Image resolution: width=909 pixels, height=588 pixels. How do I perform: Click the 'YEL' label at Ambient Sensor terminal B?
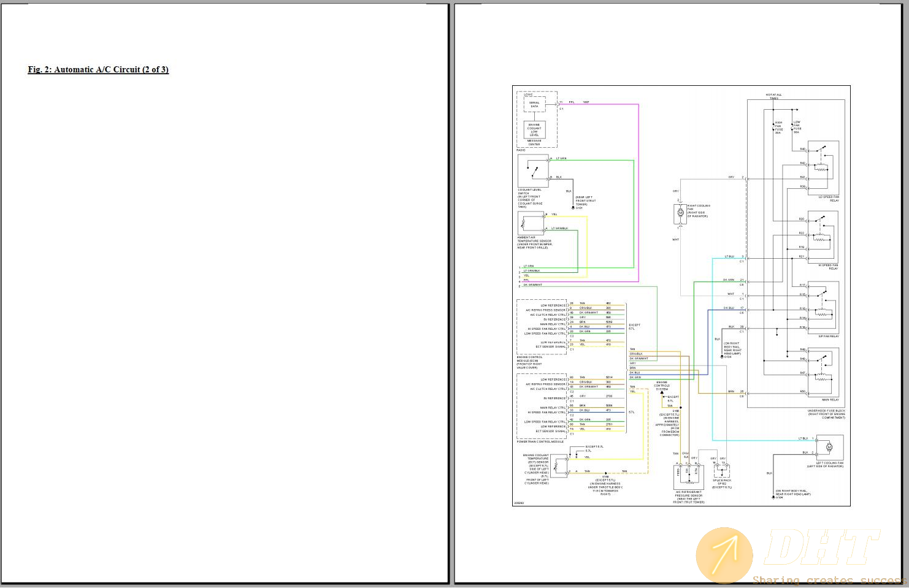coord(554,215)
